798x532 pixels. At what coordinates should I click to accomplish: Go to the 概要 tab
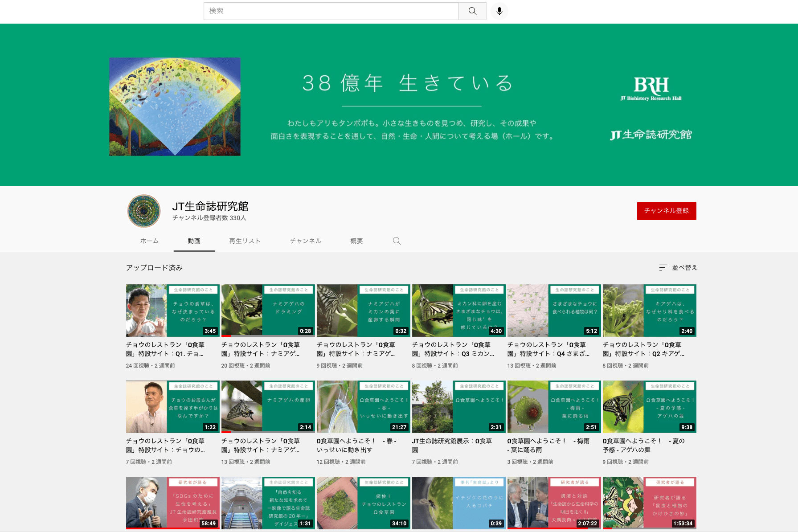click(x=356, y=241)
